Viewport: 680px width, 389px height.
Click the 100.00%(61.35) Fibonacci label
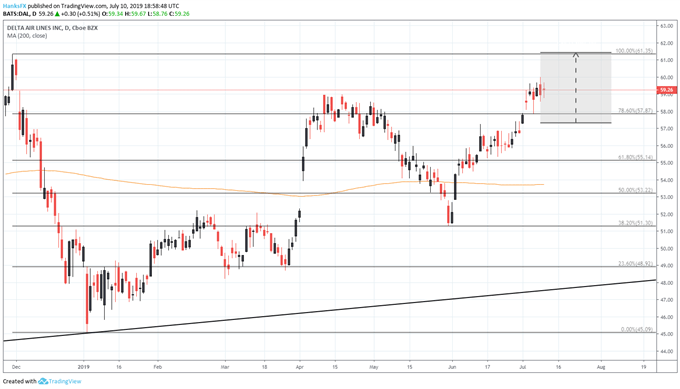tap(634, 51)
